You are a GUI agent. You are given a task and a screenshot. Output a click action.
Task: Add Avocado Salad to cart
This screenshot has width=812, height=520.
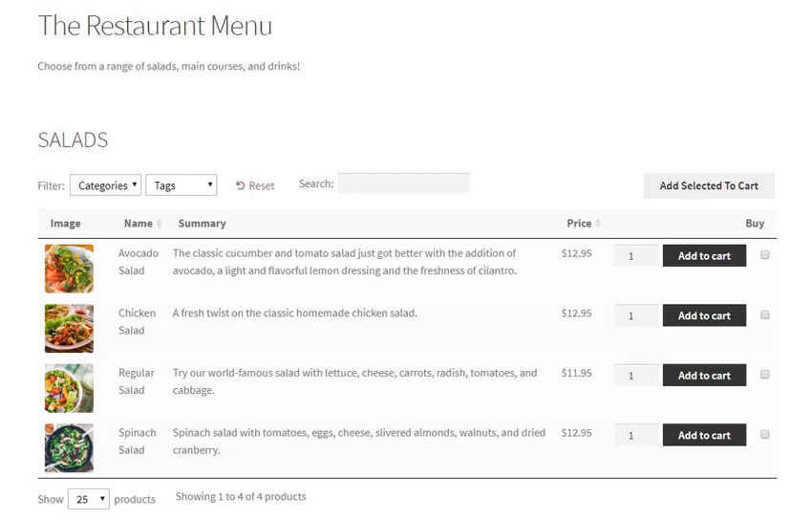(704, 256)
